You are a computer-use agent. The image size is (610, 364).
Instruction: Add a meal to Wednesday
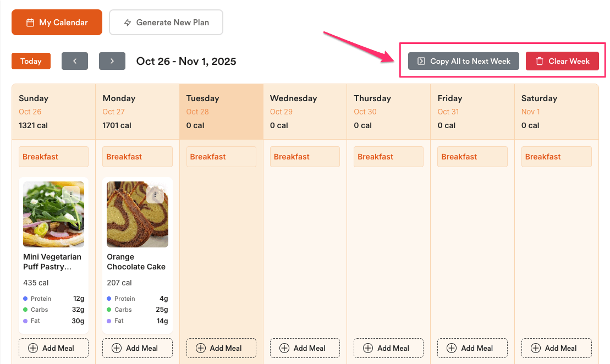(305, 348)
